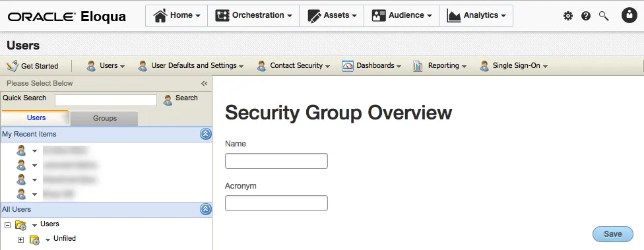Image resolution: width=644 pixels, height=250 pixels.
Task: Select the Users folder label in tree
Action: pos(49,224)
